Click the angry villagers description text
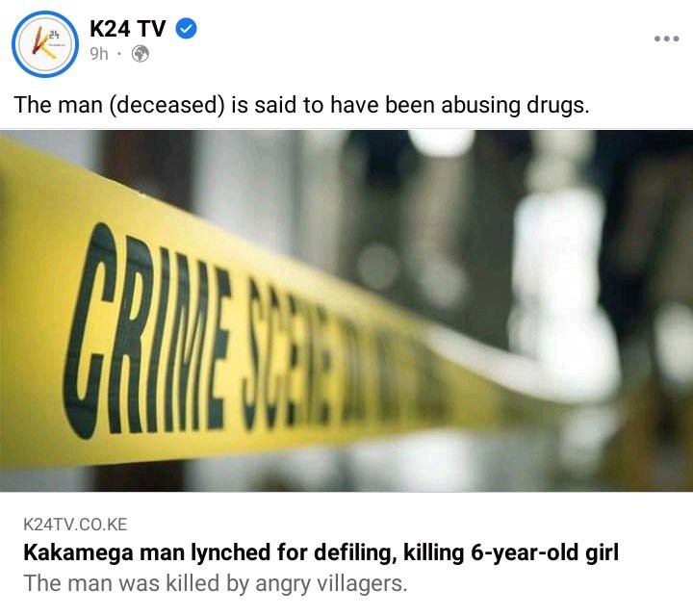This screenshot has height=616, width=693. [x=216, y=583]
